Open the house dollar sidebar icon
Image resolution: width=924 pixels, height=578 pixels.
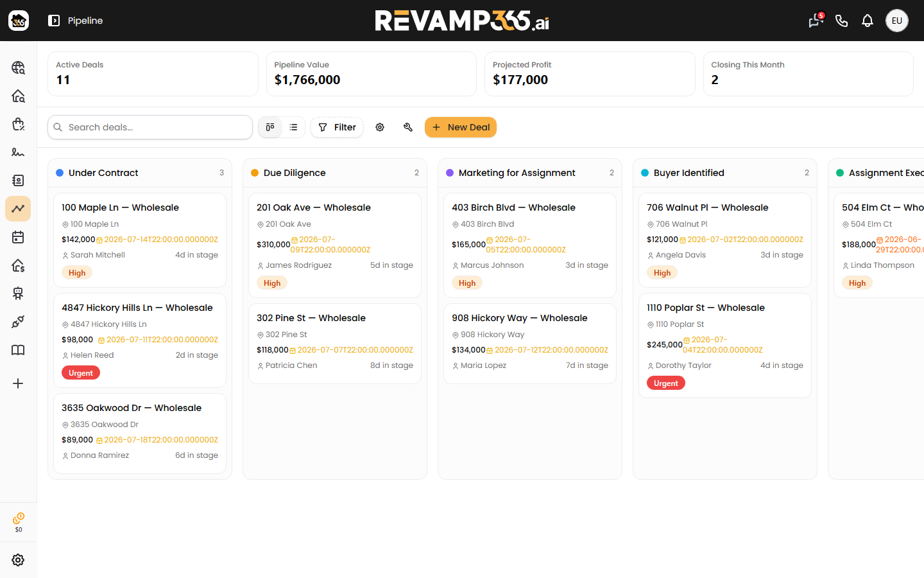coord(18,265)
